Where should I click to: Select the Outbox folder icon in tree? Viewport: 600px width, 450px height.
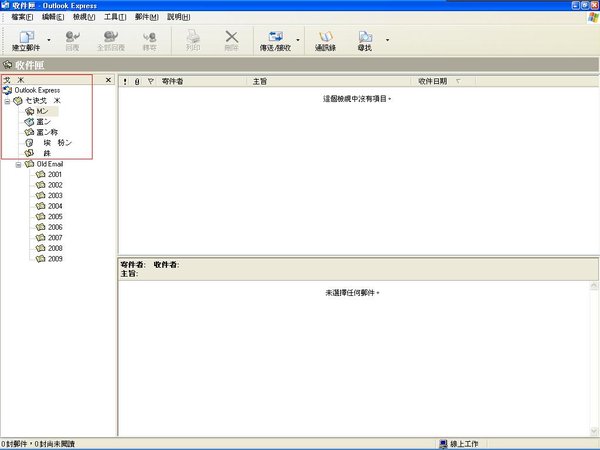point(29,122)
